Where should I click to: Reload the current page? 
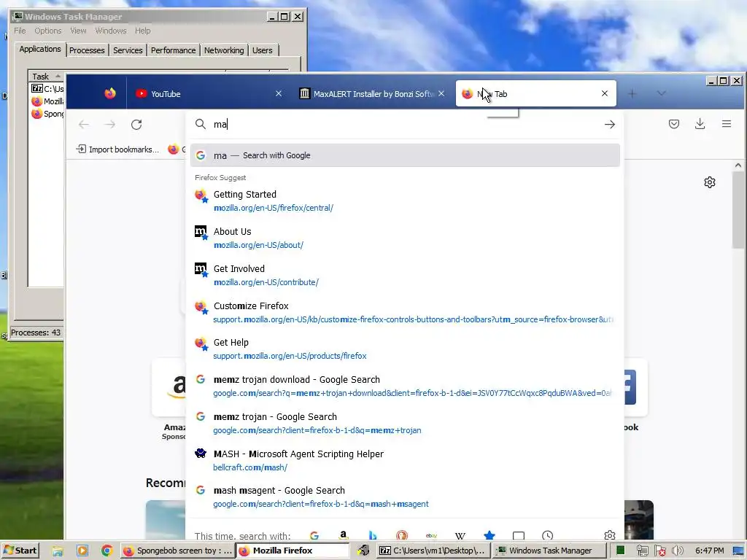[136, 124]
